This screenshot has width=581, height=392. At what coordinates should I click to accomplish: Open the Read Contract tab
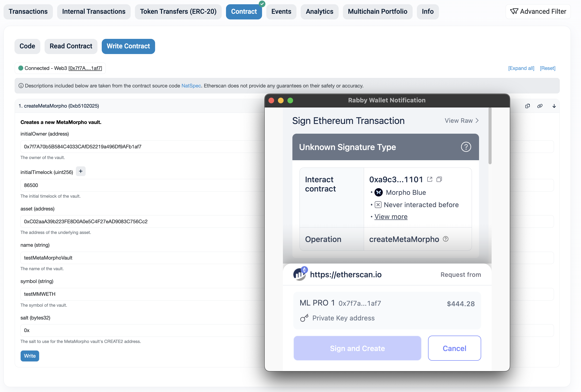click(71, 46)
